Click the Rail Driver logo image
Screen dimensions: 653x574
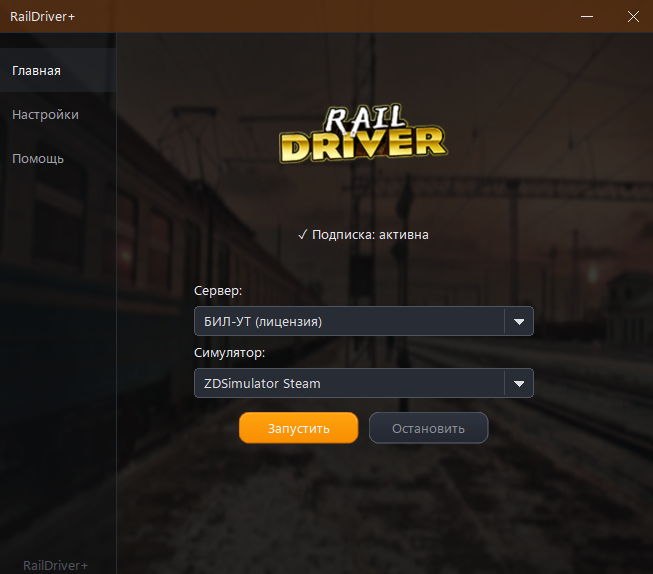point(364,133)
